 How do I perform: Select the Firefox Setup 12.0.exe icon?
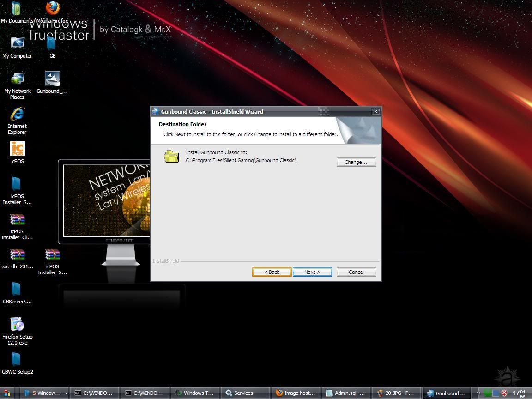pos(17,325)
